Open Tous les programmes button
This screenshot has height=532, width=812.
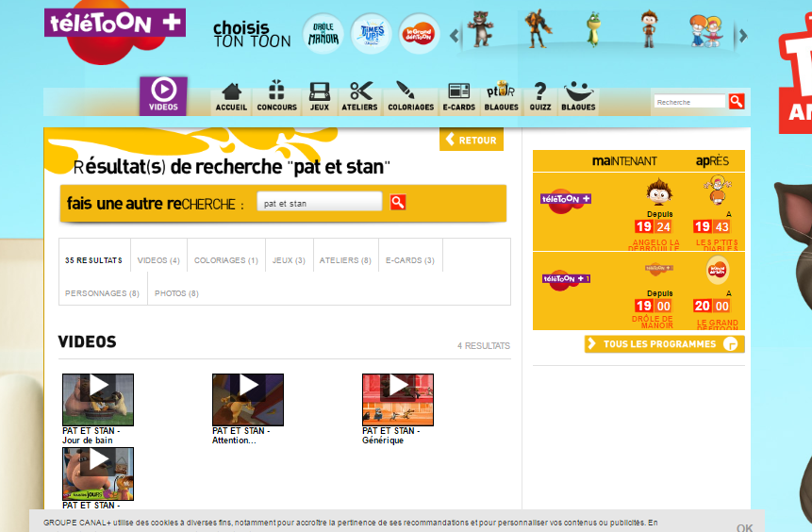[x=665, y=344]
